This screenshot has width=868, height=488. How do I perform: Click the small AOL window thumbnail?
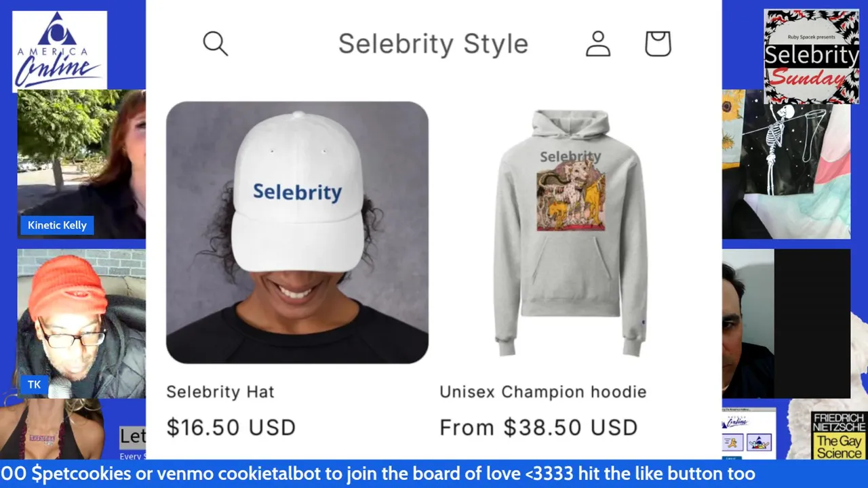(x=749, y=432)
